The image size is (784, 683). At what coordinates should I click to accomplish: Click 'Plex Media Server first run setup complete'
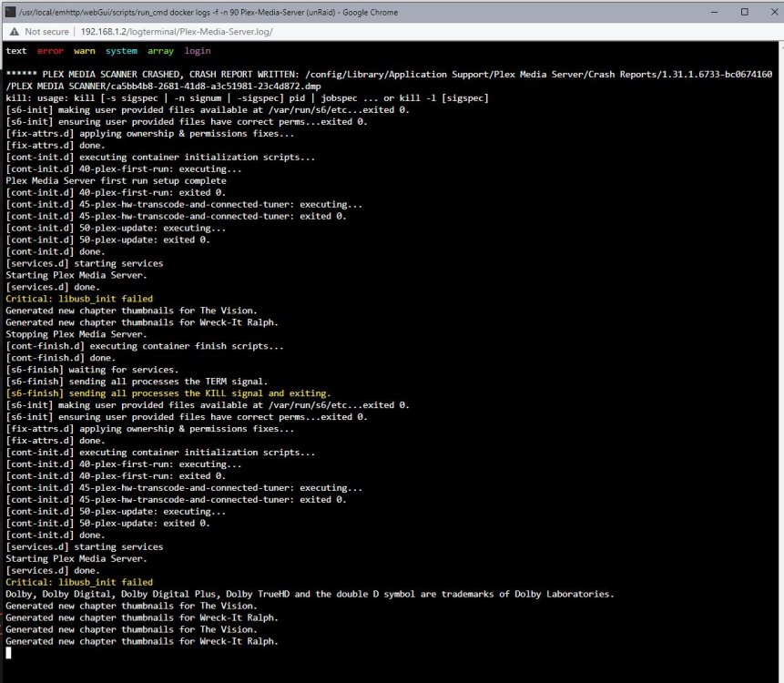[x=116, y=180]
